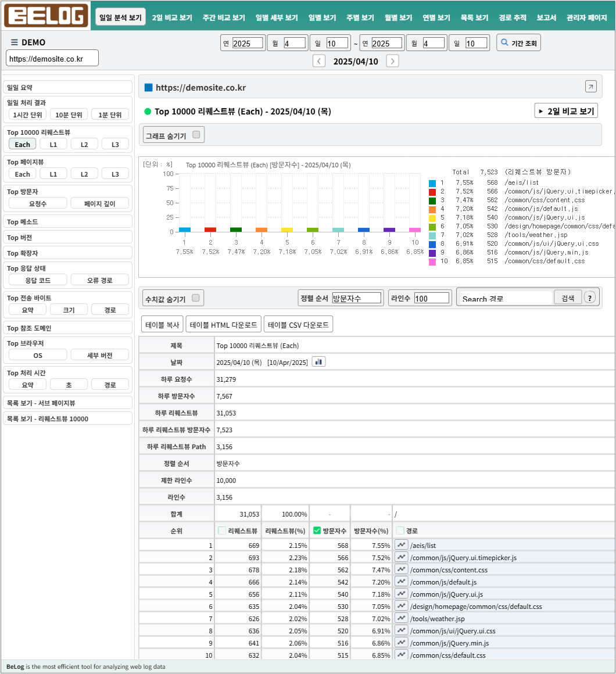Open trend graph icon for /aeis/list
Viewport: 616px width, 674px height.
(401, 545)
